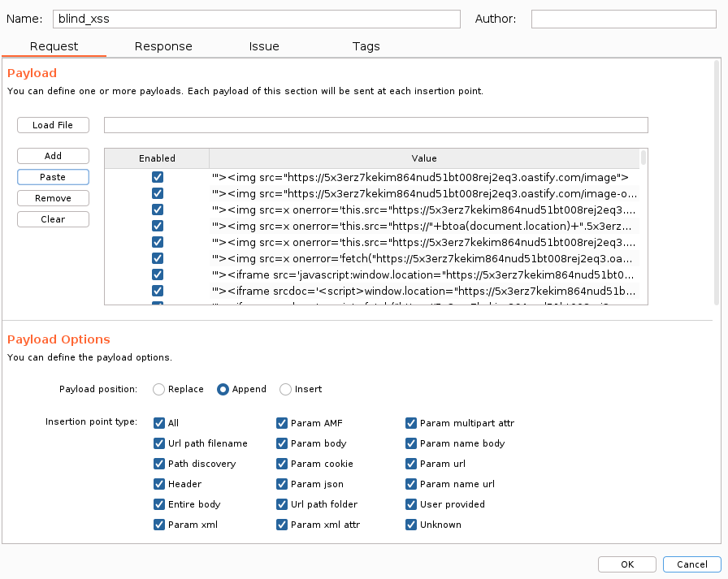Toggle the Unknown insertion point checkbox
728x579 pixels.
(411, 525)
